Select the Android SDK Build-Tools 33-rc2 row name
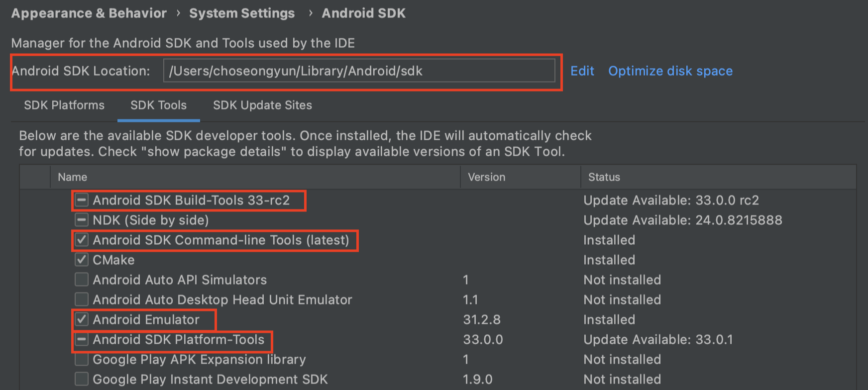Viewport: 868px width, 390px height. pos(191,200)
